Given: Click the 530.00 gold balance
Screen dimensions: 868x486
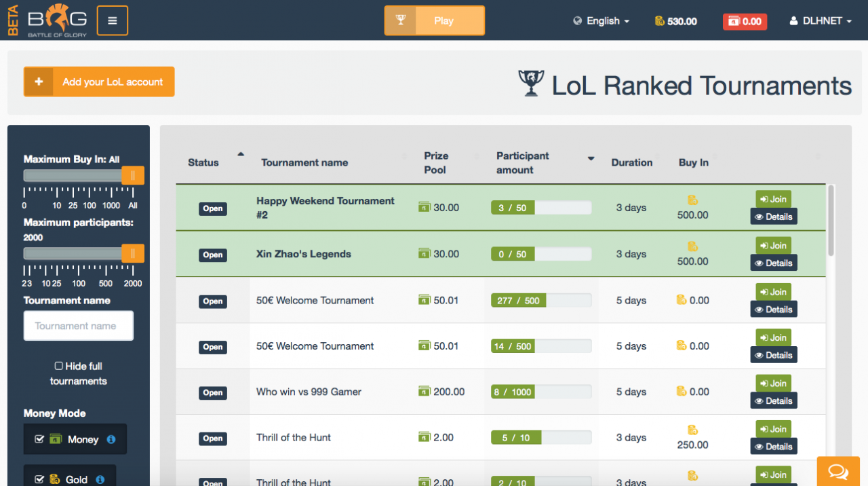Looking at the screenshot, I should click(x=676, y=21).
